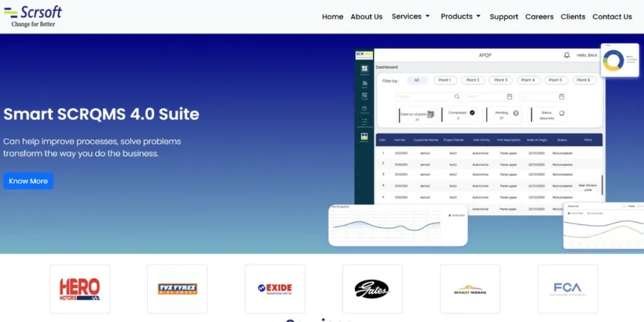Click serial number 3 in parts table
The height and width of the screenshot is (322, 644).
point(383,174)
